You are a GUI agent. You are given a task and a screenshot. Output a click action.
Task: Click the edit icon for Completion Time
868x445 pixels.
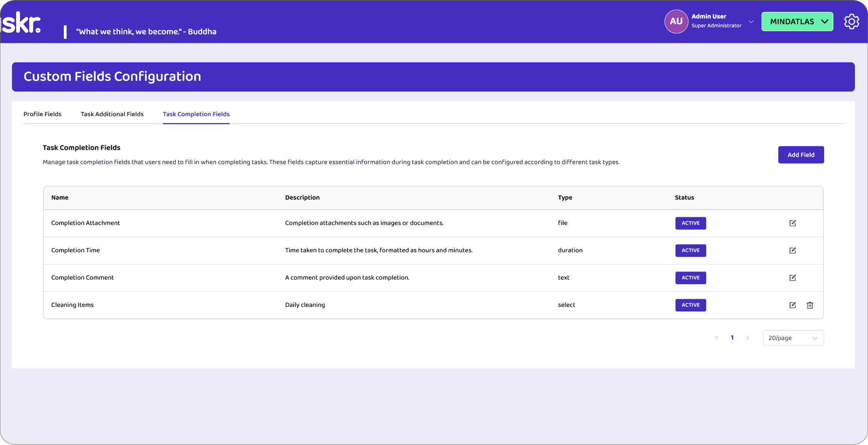pos(793,250)
